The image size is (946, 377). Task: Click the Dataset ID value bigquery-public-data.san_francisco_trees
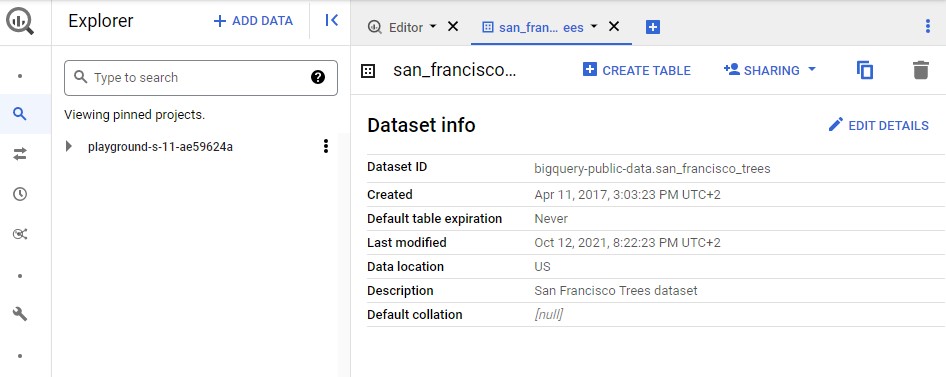pyautogui.click(x=652, y=169)
